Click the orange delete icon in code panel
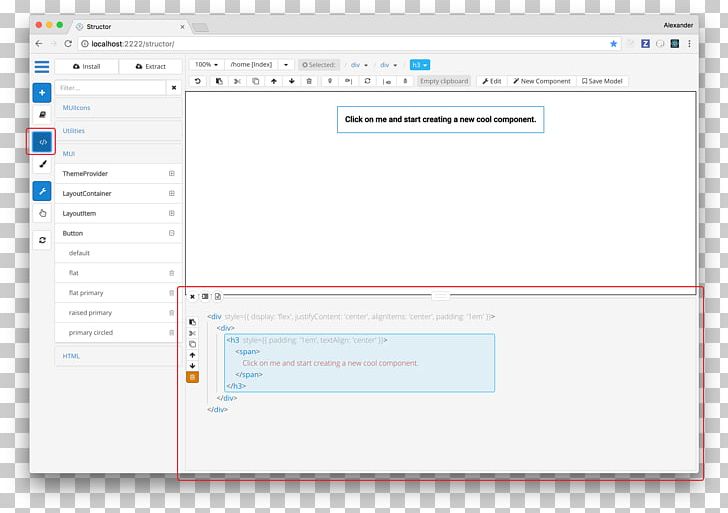The width and height of the screenshot is (728, 513). point(193,377)
